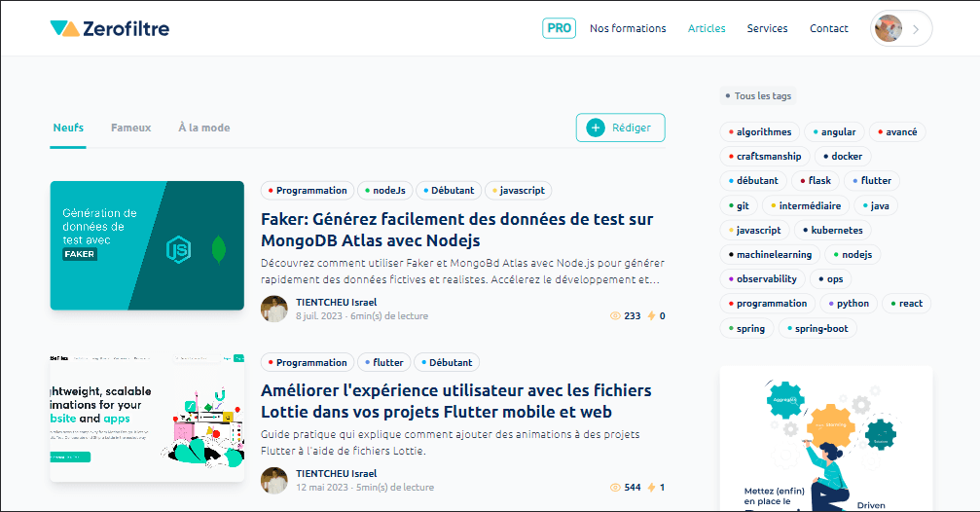Filter by observability tag
980x512 pixels.
point(763,278)
